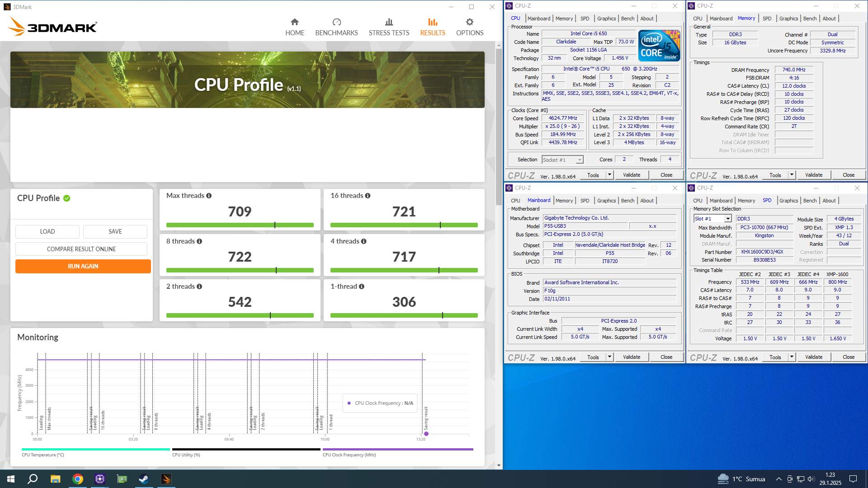Click the Intel Core i5 logo badge

pos(659,46)
